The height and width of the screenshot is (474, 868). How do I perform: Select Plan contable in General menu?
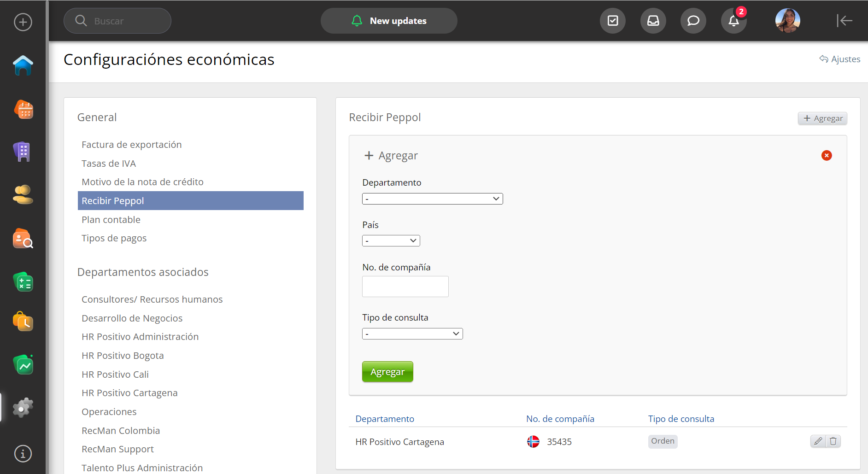tap(111, 220)
